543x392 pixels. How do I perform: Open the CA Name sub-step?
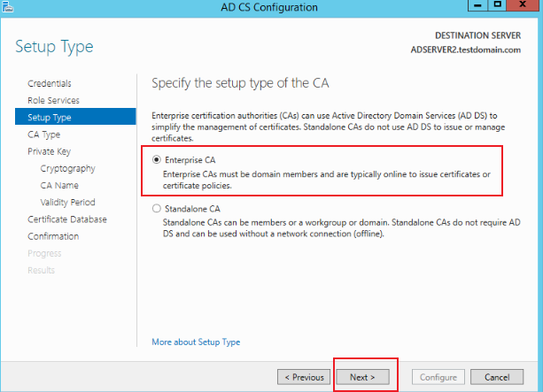[x=59, y=185]
